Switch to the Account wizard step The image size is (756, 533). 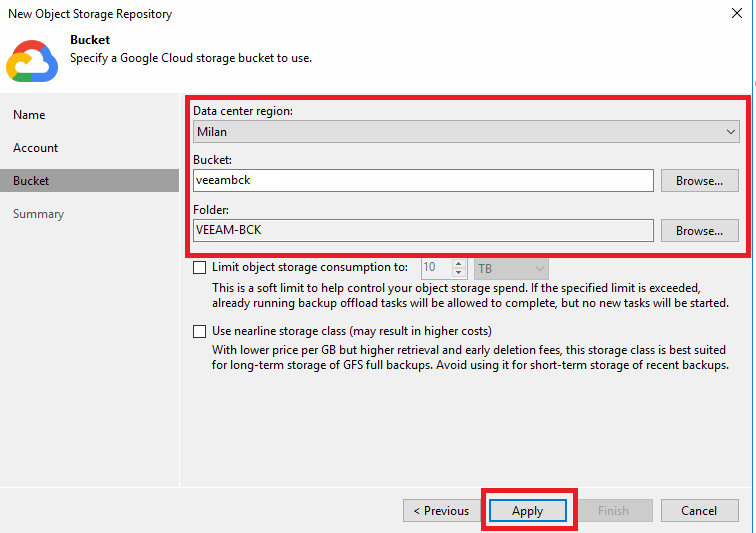[x=35, y=148]
